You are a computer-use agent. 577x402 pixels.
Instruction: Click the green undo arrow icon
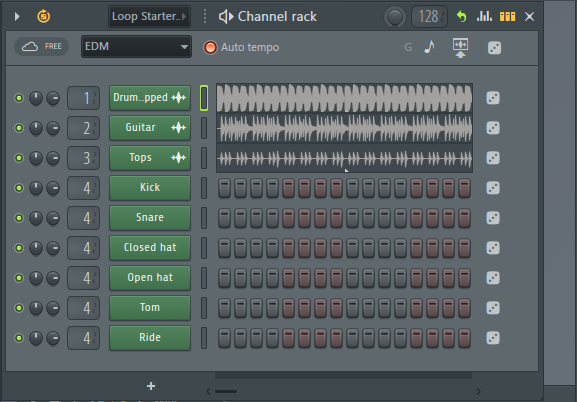(x=461, y=17)
